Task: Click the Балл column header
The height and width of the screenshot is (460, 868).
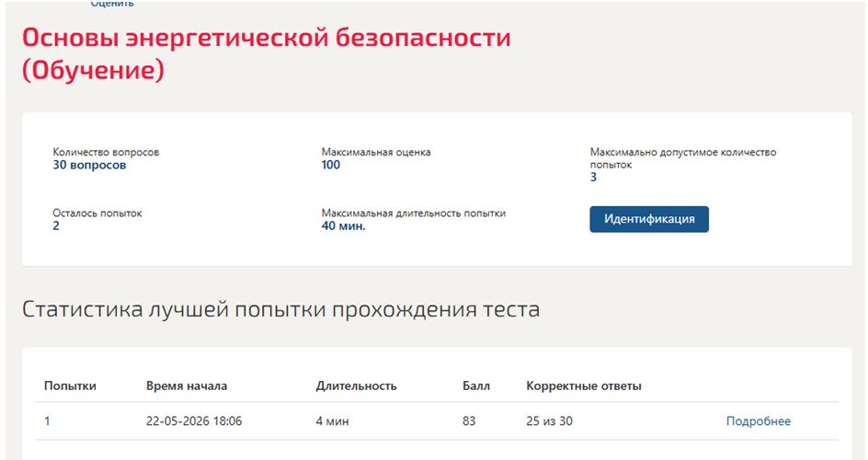Action: (x=476, y=385)
